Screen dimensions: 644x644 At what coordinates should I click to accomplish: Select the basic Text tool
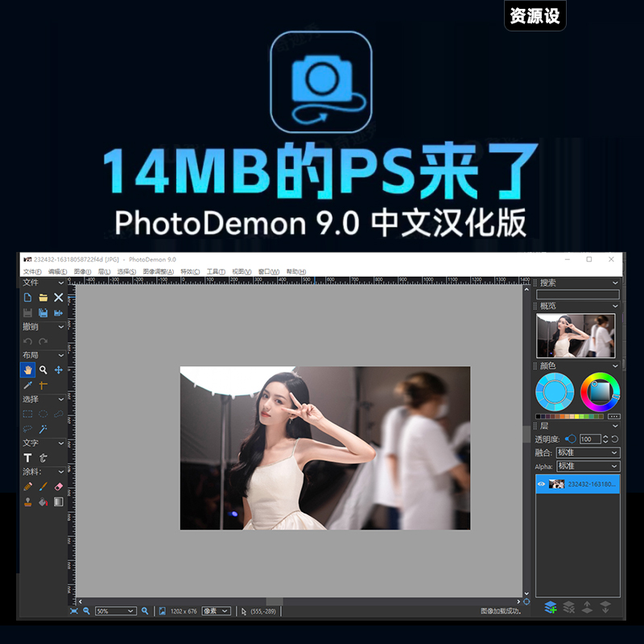click(x=27, y=458)
